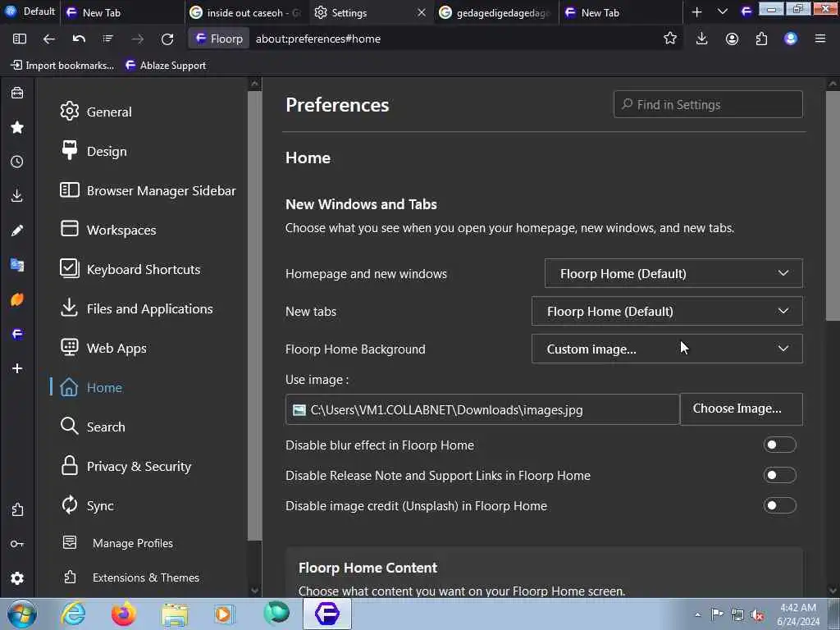Close the Settings tab
The image size is (840, 630).
422,12
